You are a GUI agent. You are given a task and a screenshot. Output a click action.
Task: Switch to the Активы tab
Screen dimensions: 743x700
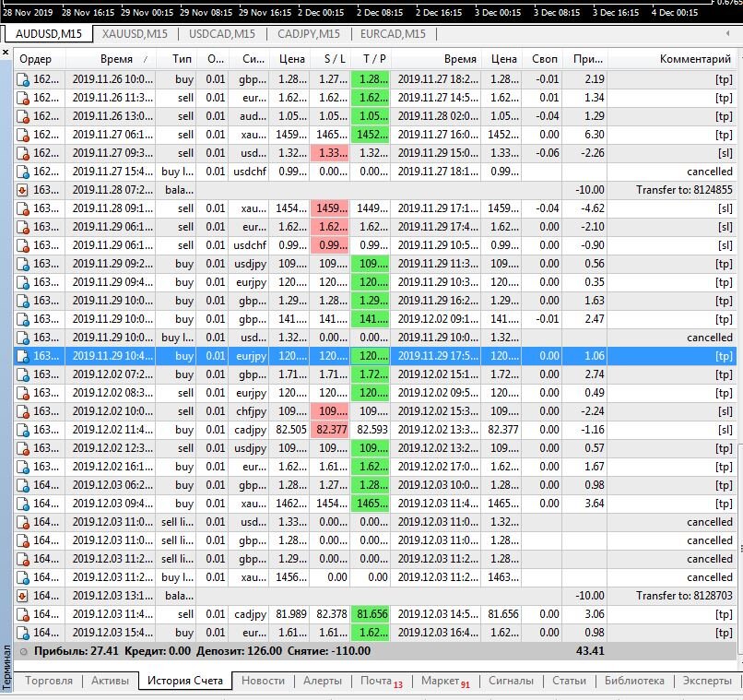coord(110,681)
